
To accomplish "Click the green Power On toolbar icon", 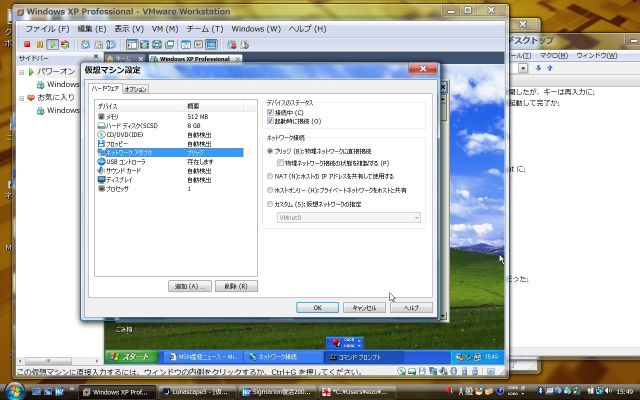I will pyautogui.click(x=52, y=44).
